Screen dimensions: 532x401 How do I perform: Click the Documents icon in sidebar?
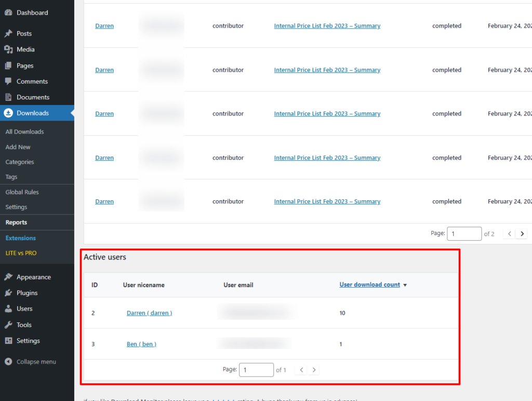click(x=8, y=97)
